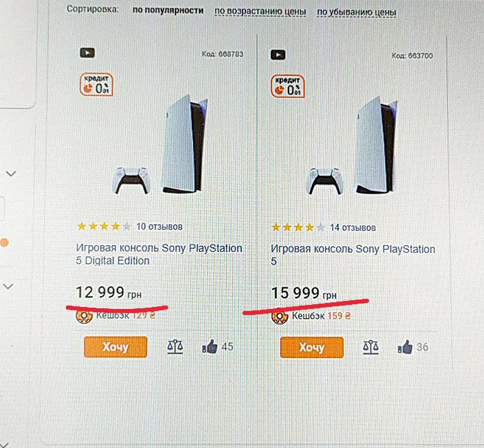Click the cashback 129 ₴ donut icon
The width and height of the screenshot is (484, 448).
coord(84,316)
